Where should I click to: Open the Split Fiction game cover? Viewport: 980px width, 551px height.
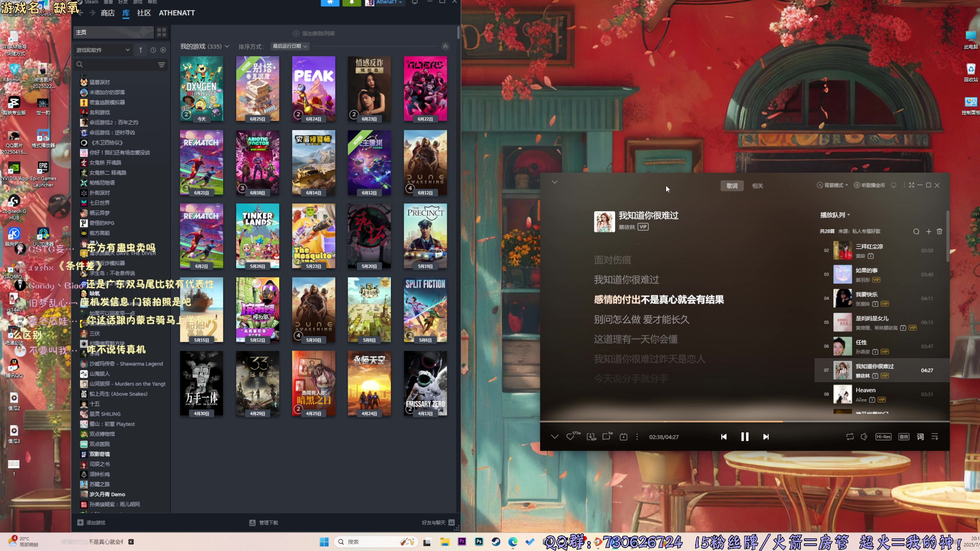click(425, 310)
